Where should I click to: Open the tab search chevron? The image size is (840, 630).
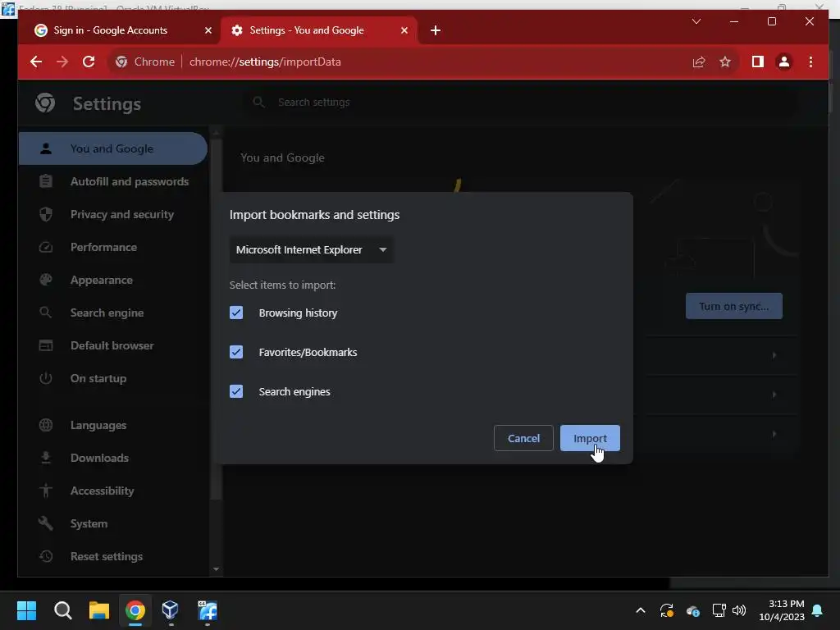696,21
